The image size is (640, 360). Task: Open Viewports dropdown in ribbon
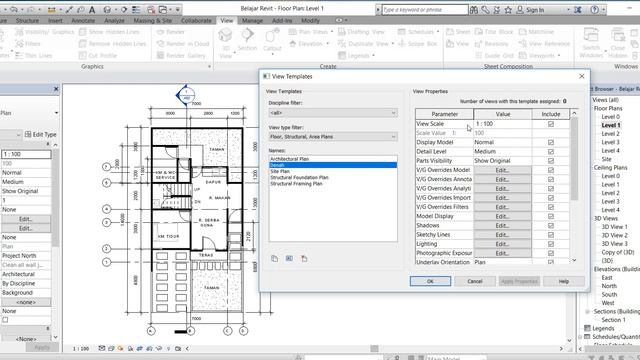540,56
